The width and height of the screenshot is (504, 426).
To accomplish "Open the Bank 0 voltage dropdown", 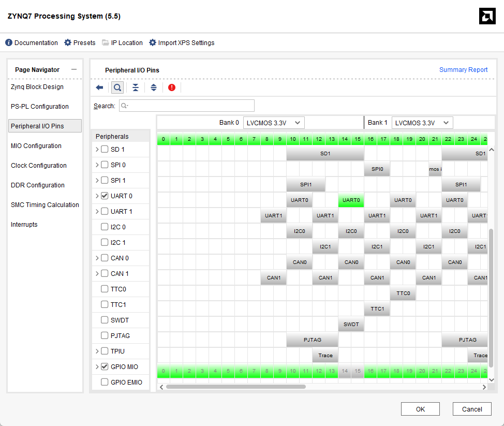I will coord(274,123).
